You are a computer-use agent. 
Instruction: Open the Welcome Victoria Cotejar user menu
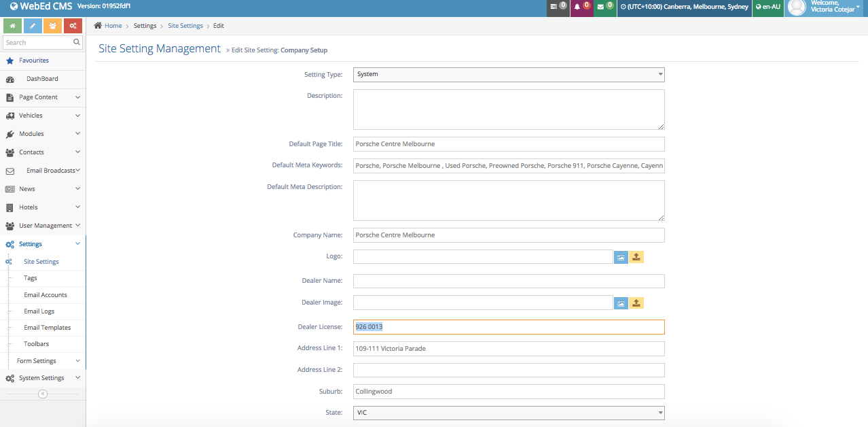coord(826,7)
